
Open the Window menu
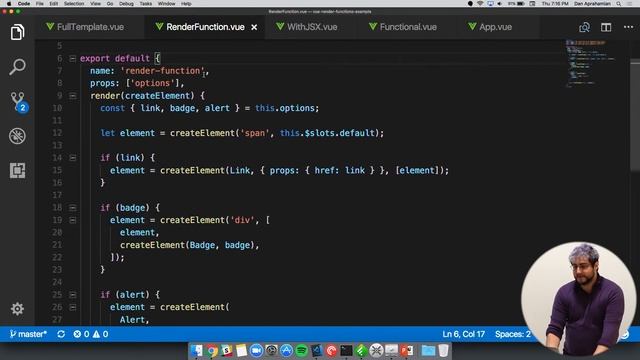tap(167, 4)
